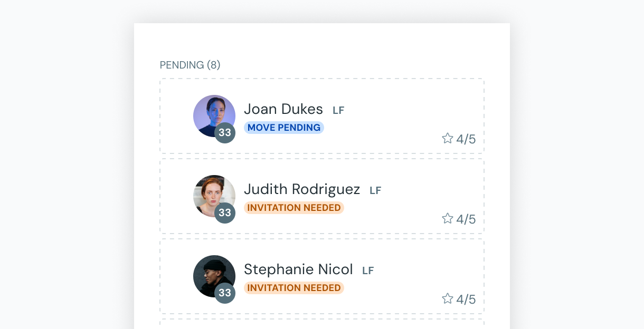Click the 33 badge on Stephanie Nicol

click(x=225, y=293)
